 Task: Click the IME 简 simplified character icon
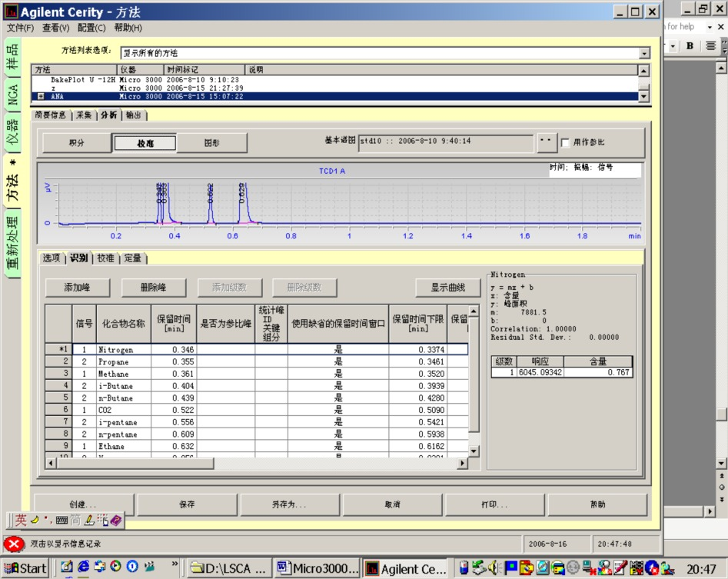[75, 520]
